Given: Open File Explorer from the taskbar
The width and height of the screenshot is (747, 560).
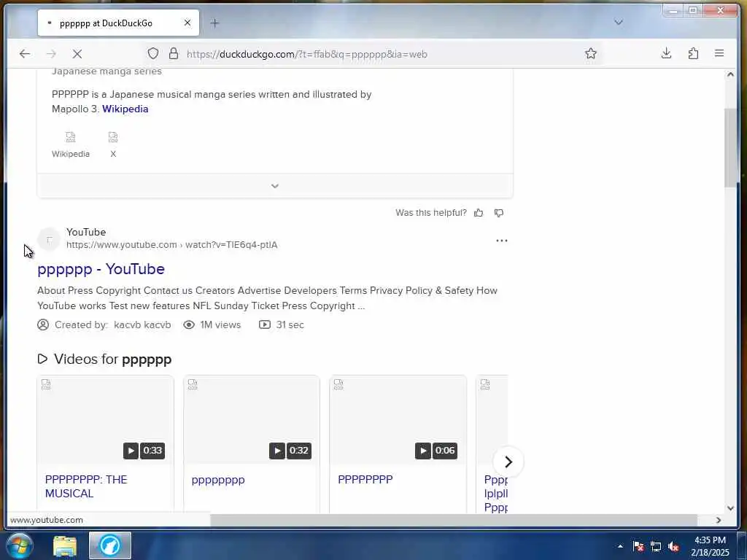Looking at the screenshot, I should 65,545.
